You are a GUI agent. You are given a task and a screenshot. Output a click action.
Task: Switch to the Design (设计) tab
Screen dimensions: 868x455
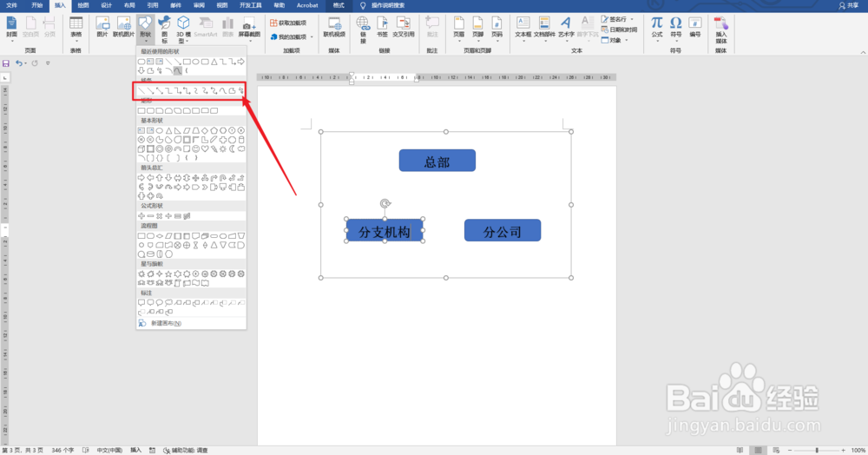point(106,5)
